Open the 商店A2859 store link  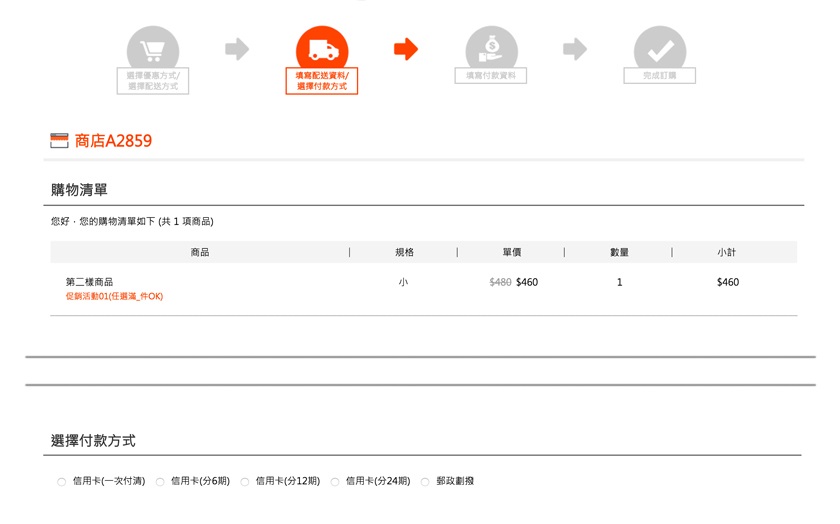pyautogui.click(x=113, y=140)
